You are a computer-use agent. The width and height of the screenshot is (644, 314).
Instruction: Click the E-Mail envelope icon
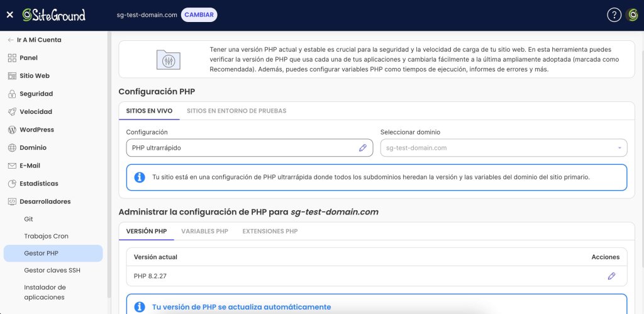coord(12,165)
